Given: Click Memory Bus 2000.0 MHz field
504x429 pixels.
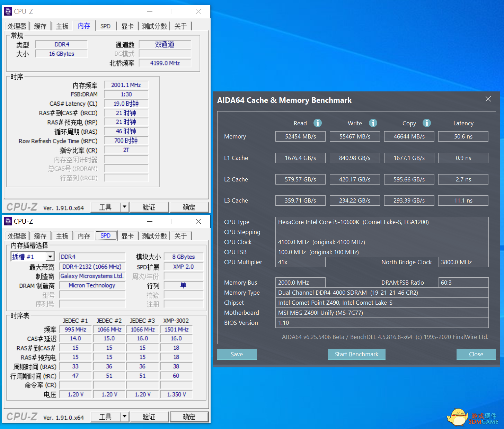Looking at the screenshot, I should 300,283.
